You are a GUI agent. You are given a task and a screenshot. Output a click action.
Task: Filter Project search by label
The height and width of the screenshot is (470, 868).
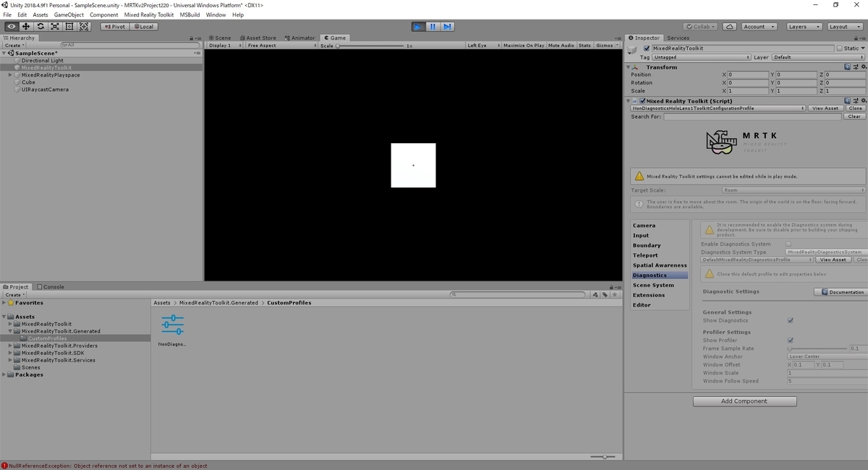[x=605, y=295]
